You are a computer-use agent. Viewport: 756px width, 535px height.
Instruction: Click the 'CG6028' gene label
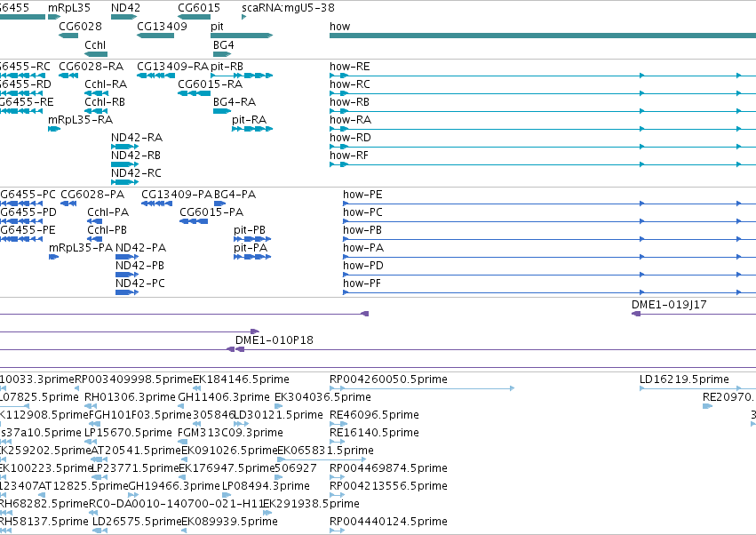pyautogui.click(x=81, y=27)
